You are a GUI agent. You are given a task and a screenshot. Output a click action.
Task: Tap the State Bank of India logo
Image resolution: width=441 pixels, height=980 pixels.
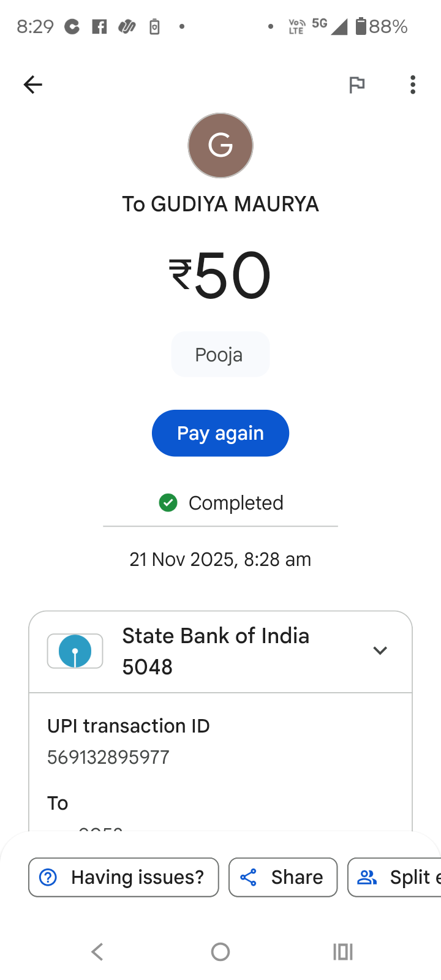[x=75, y=651]
